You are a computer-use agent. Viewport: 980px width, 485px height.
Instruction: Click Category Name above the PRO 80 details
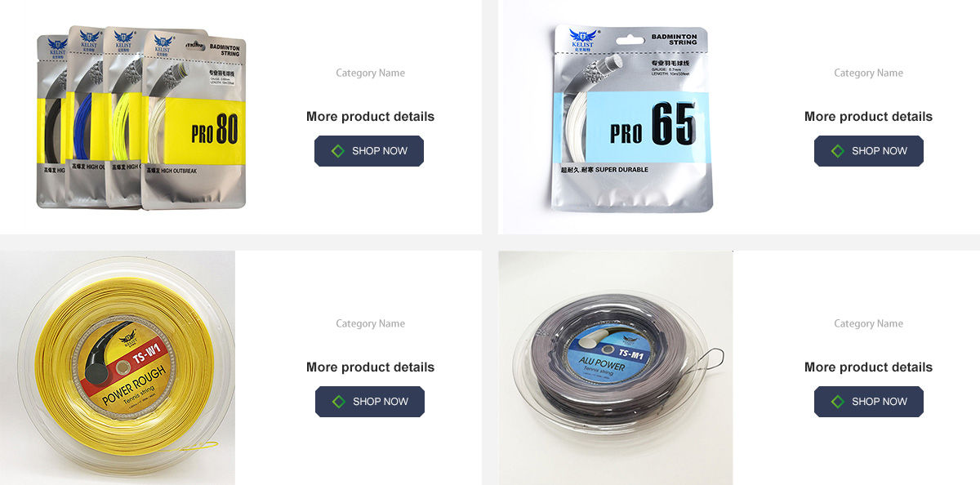(370, 73)
